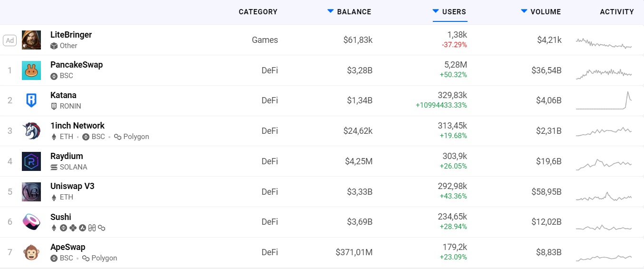644x269 pixels.
Task: Sort by the VOLUME column arrow
Action: pos(524,11)
